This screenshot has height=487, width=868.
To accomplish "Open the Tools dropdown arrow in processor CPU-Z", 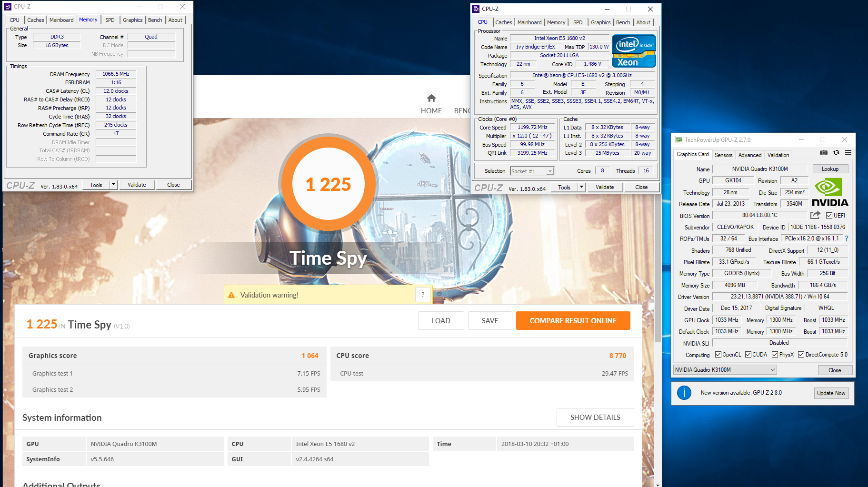I will click(581, 187).
